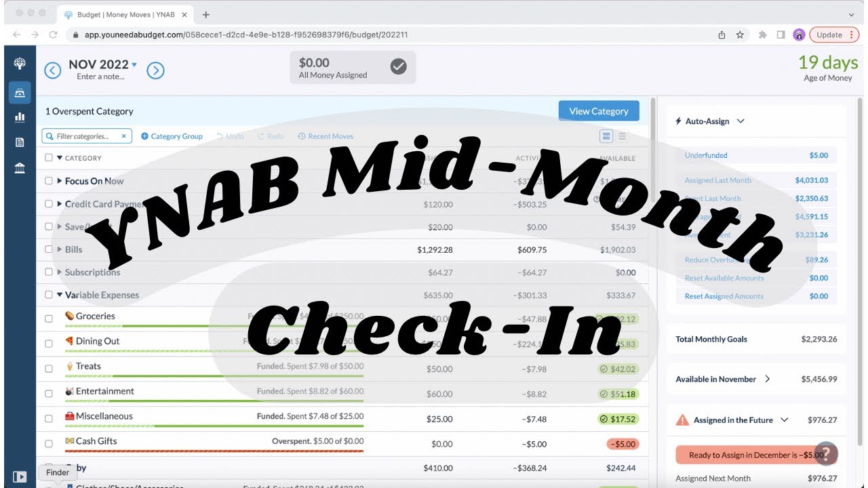Open the Reports bar chart icon

[20, 117]
